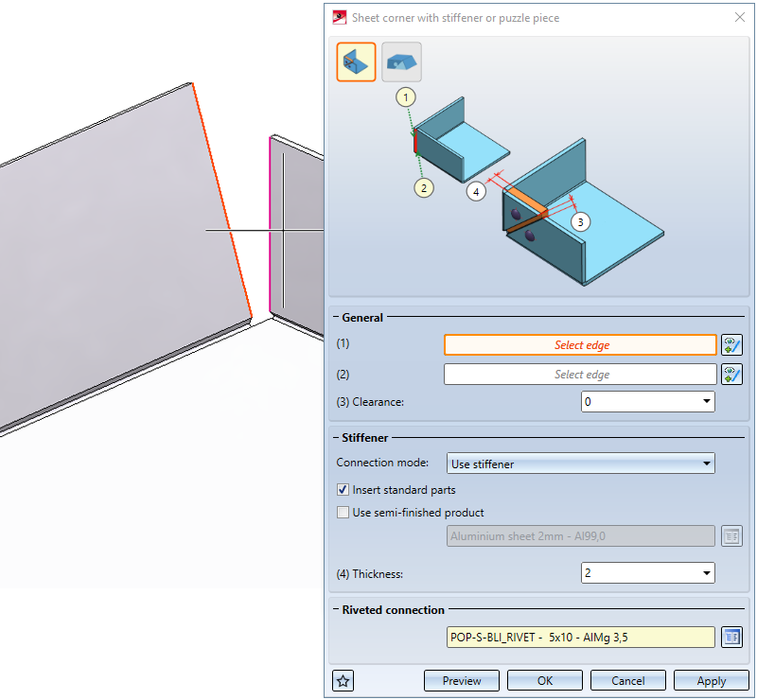Select the puzzle piece corner mode icon
Screen dimensions: 757x700
(401, 61)
